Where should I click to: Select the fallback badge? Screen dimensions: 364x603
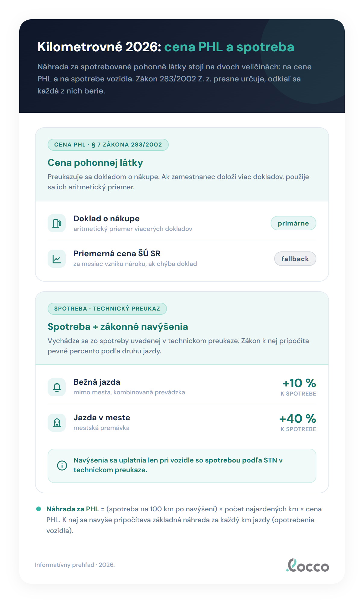click(295, 259)
